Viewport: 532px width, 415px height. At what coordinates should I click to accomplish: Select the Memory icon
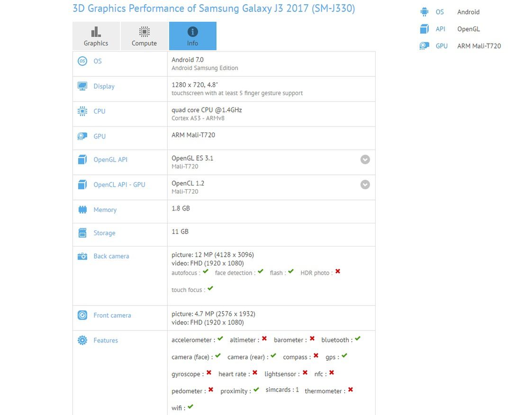pos(82,209)
